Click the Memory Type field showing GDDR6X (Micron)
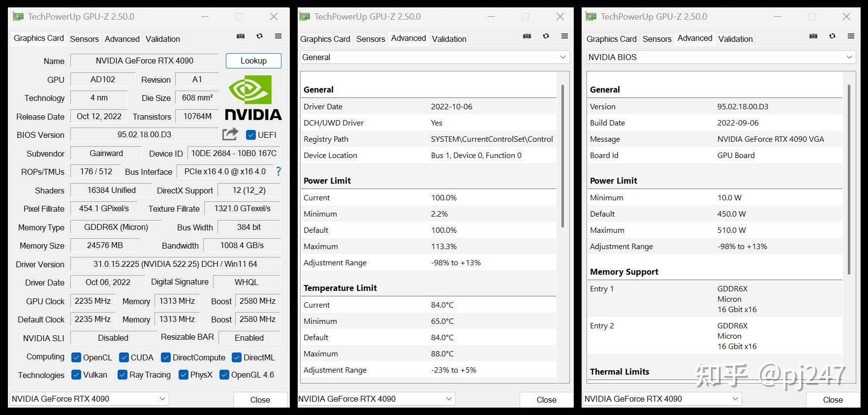The height and width of the screenshot is (415, 868). 116,227
